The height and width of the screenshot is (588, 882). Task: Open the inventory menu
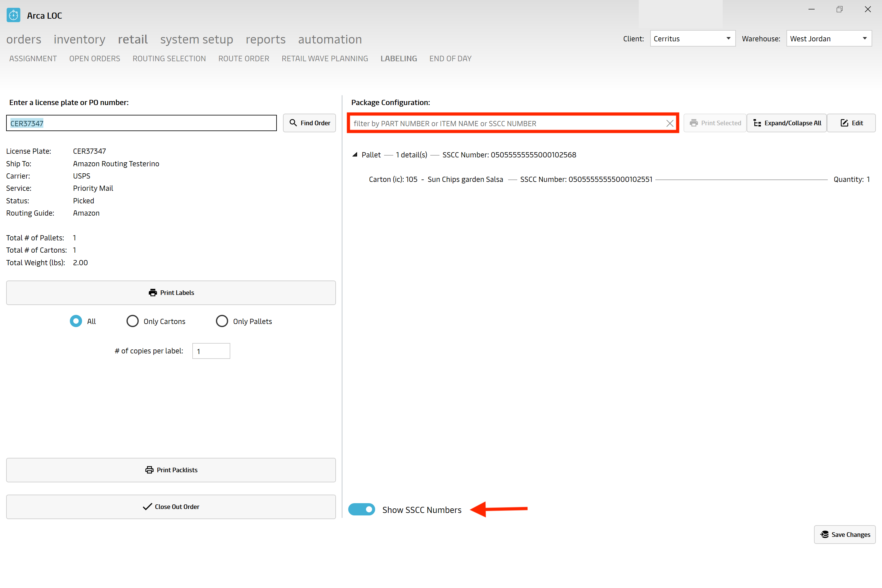80,40
